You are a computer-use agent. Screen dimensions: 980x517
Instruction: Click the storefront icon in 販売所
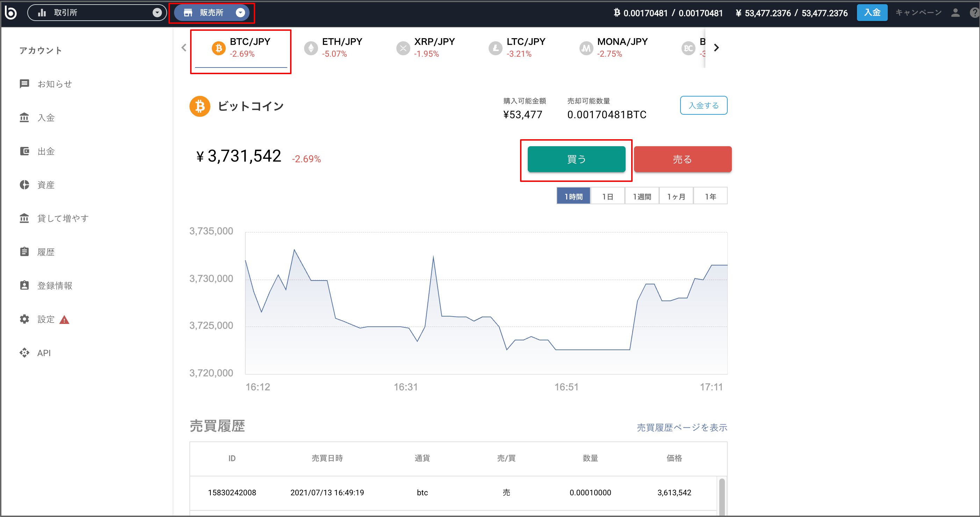[x=188, y=13]
